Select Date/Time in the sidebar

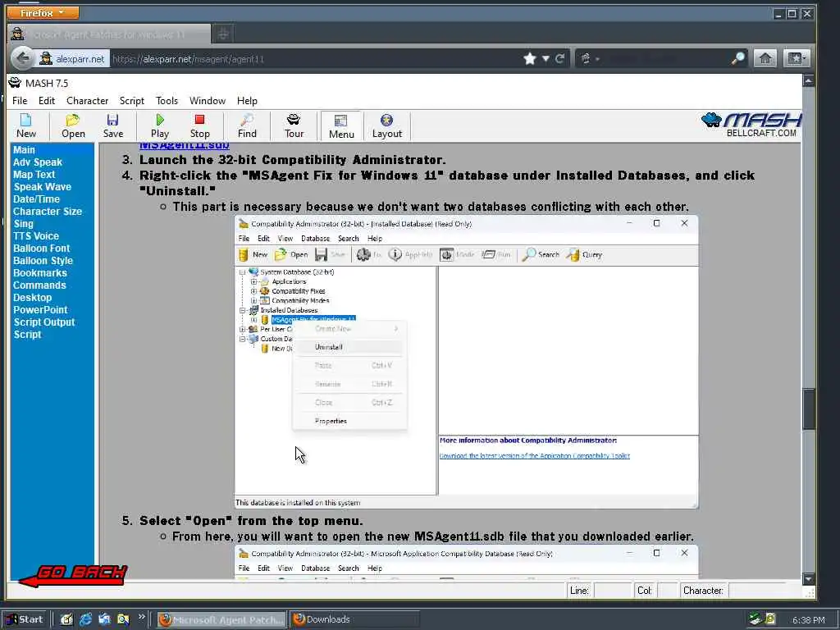coord(36,199)
